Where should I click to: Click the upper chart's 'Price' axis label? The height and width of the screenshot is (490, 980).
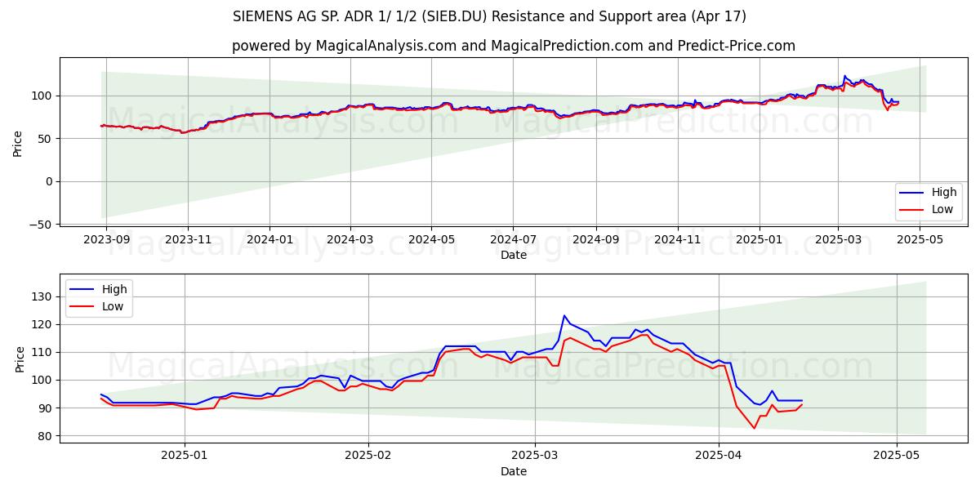[x=18, y=144]
